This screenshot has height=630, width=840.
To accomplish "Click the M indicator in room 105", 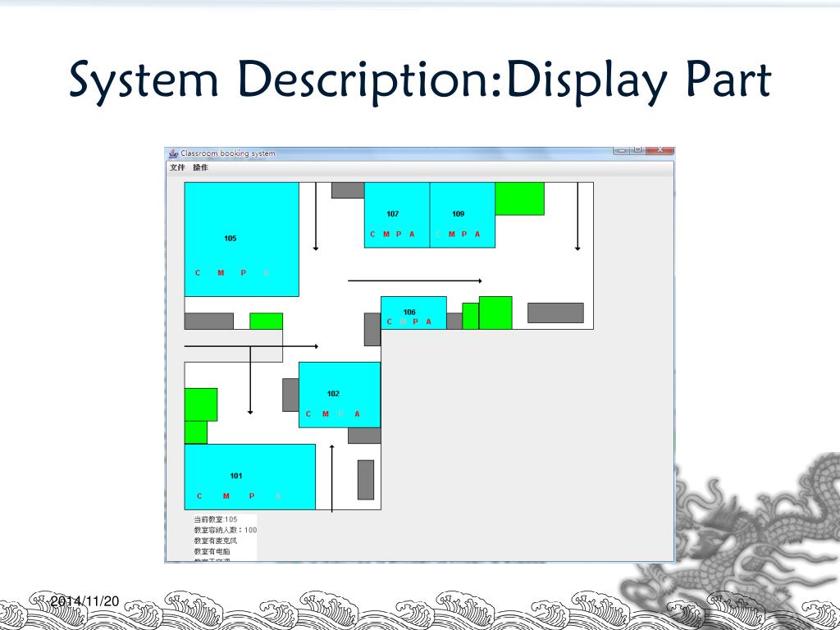I will click(x=221, y=272).
